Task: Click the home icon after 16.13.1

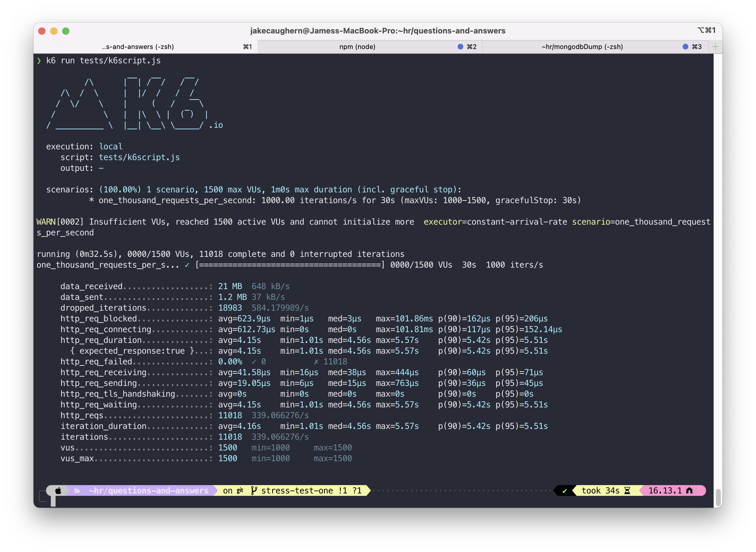Action: [x=689, y=490]
